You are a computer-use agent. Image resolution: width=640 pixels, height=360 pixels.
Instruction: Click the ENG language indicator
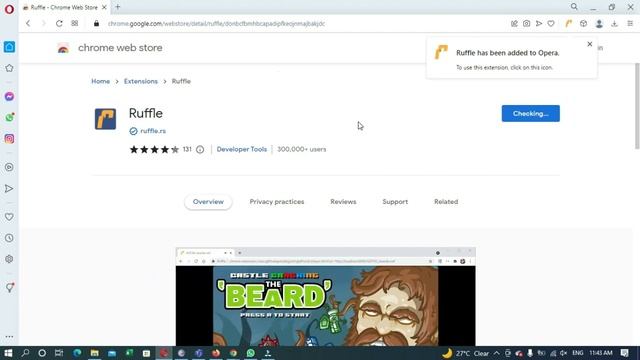pos(578,353)
